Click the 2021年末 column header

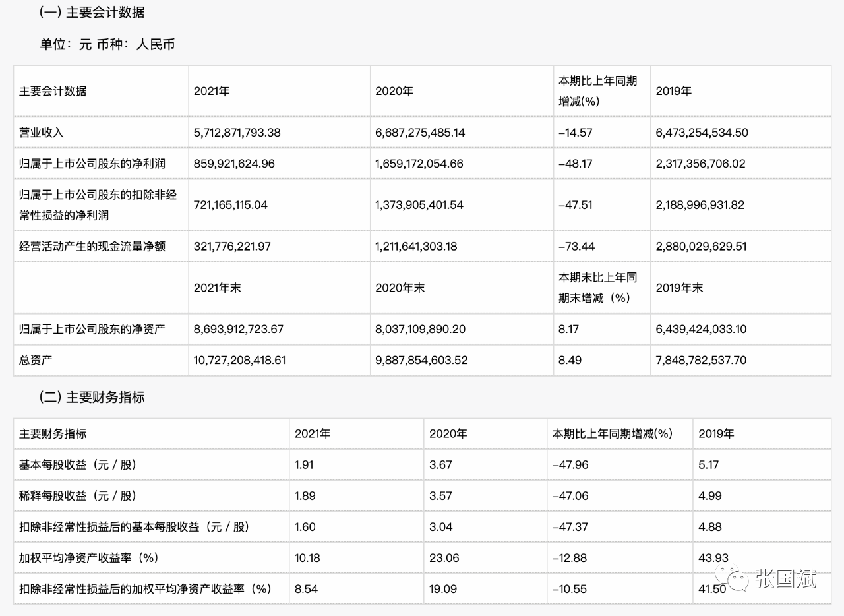218,288
